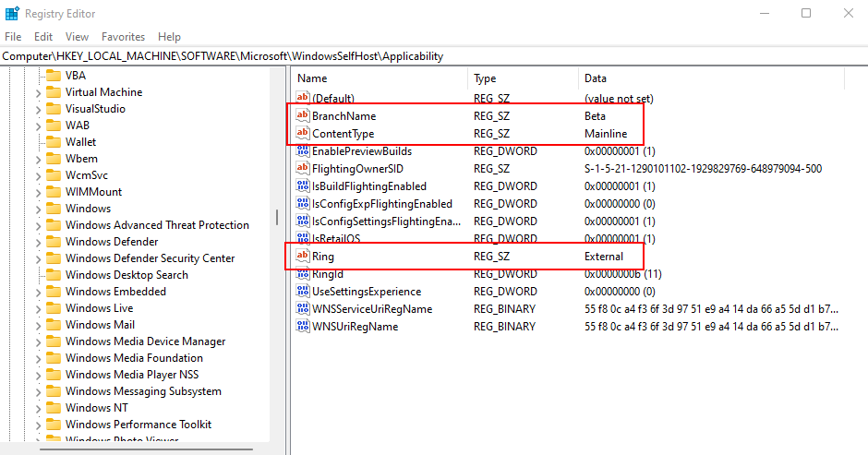
Task: Open the Edit menu
Action: pyautogui.click(x=43, y=37)
